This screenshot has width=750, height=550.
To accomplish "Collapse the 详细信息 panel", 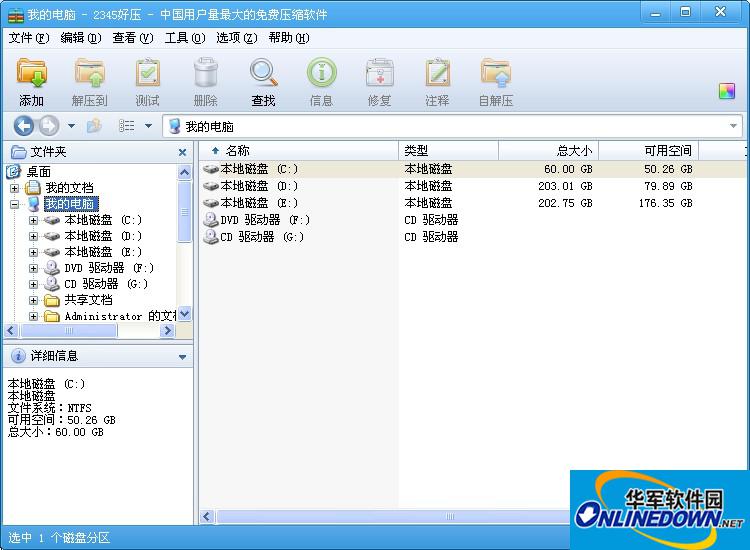I will (x=182, y=356).
